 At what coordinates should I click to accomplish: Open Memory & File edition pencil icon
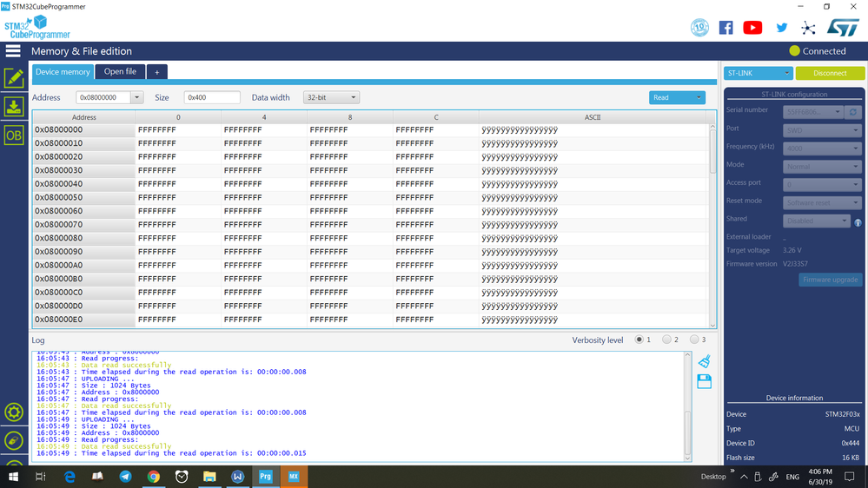(x=14, y=78)
